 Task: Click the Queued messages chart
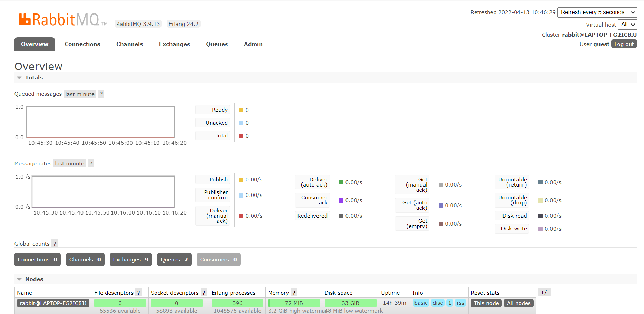[100, 122]
